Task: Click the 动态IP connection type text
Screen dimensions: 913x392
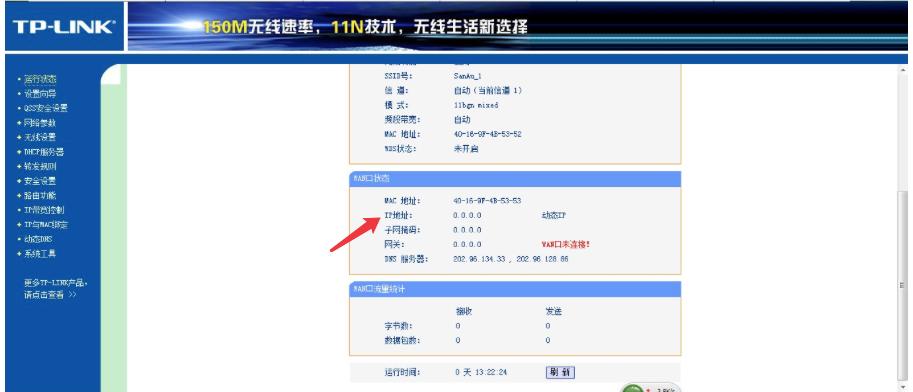Action: click(554, 216)
